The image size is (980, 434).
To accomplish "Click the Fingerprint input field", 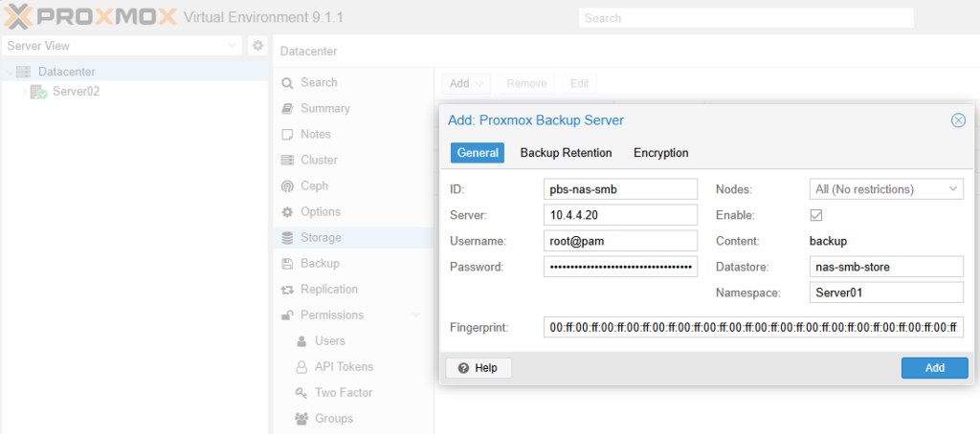I will click(752, 328).
